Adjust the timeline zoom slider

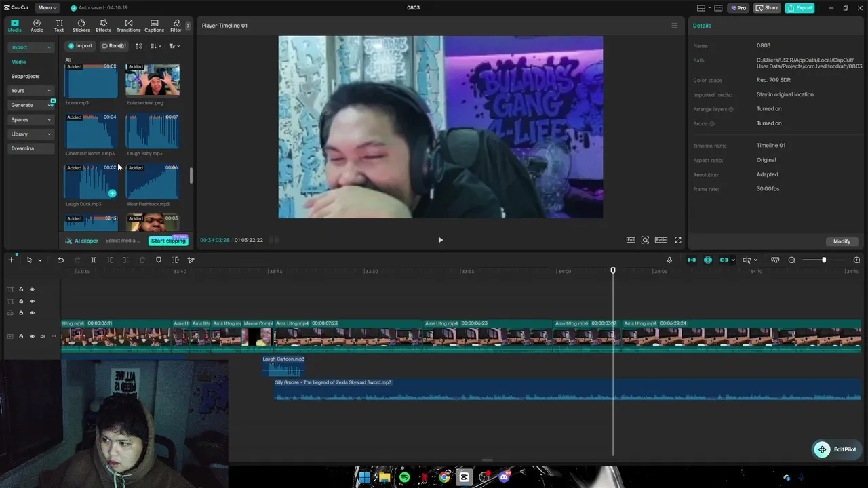coord(824,260)
